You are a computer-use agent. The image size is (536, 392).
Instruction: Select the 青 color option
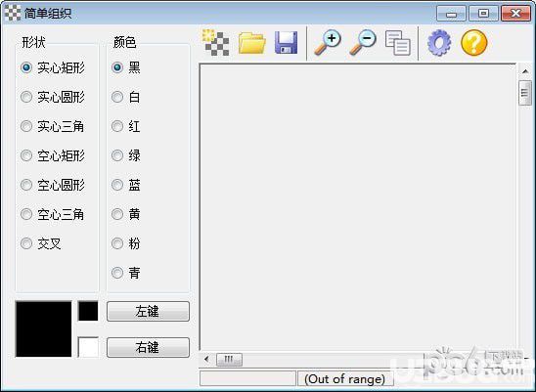(x=126, y=273)
